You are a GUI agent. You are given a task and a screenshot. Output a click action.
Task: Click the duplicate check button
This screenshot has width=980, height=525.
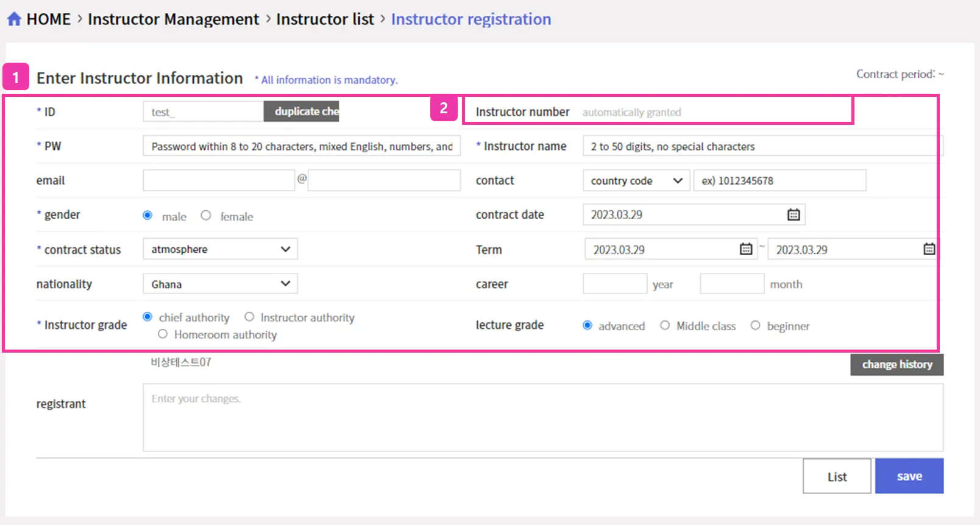pos(302,111)
